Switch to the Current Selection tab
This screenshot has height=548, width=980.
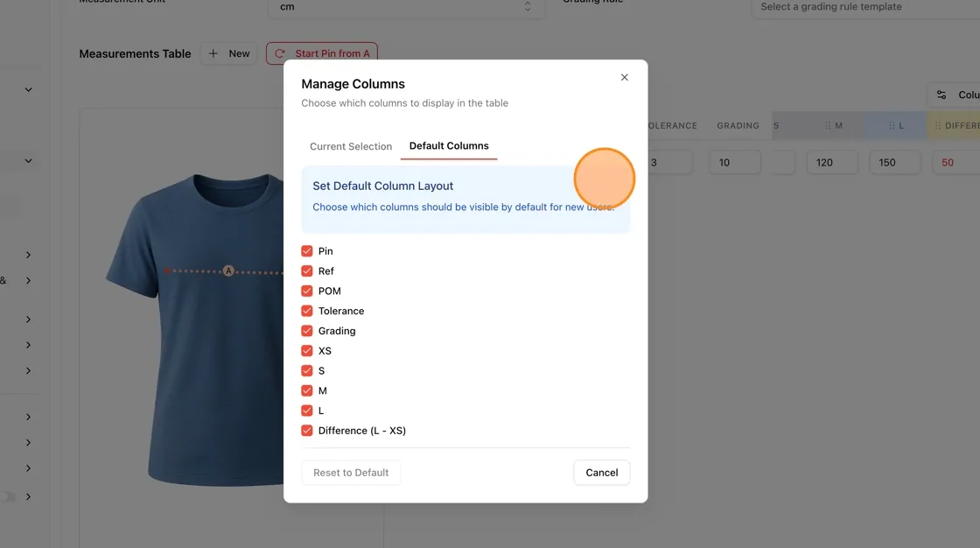click(x=351, y=146)
